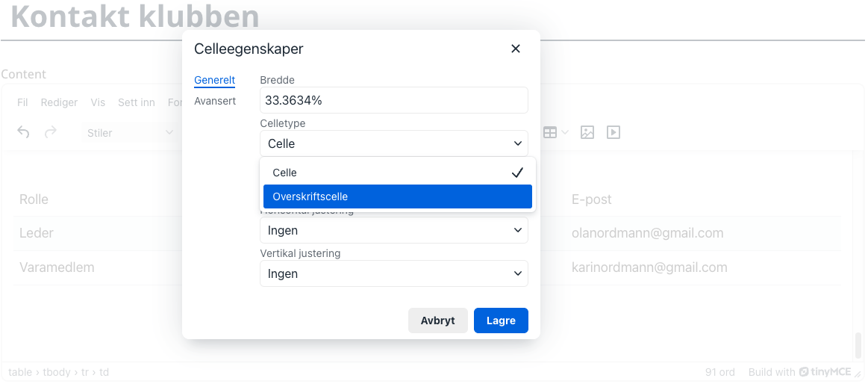Viewport: 868px width, 387px height.
Task: Click the insert image icon
Action: coord(587,132)
